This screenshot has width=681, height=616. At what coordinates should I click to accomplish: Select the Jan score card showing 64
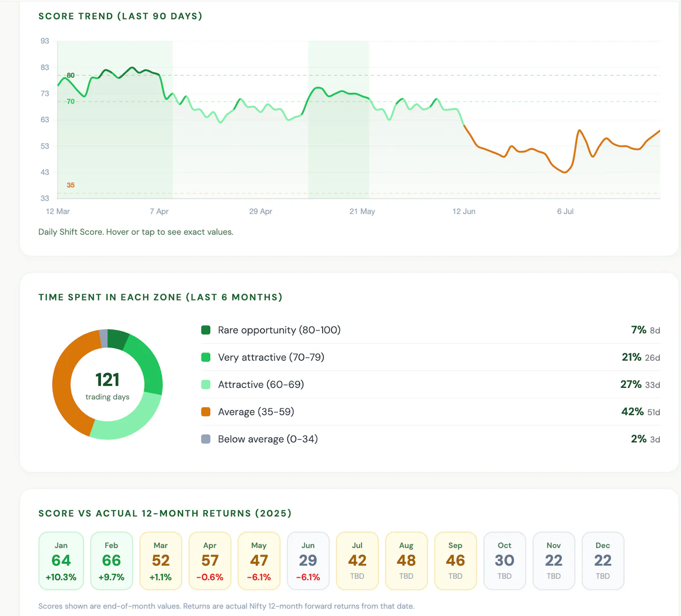(x=61, y=561)
